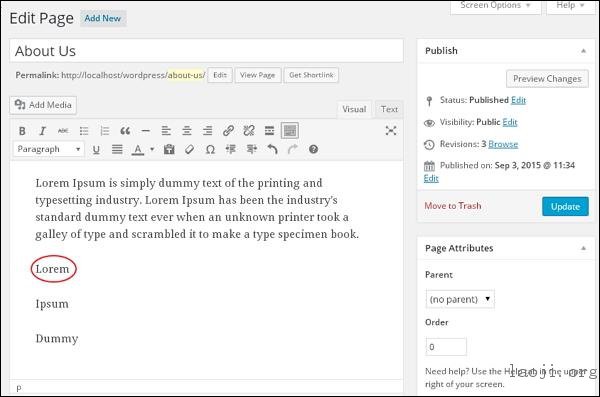Clear formatting with eraser icon
Image resolution: width=600 pixels, height=397 pixels.
pos(189,149)
